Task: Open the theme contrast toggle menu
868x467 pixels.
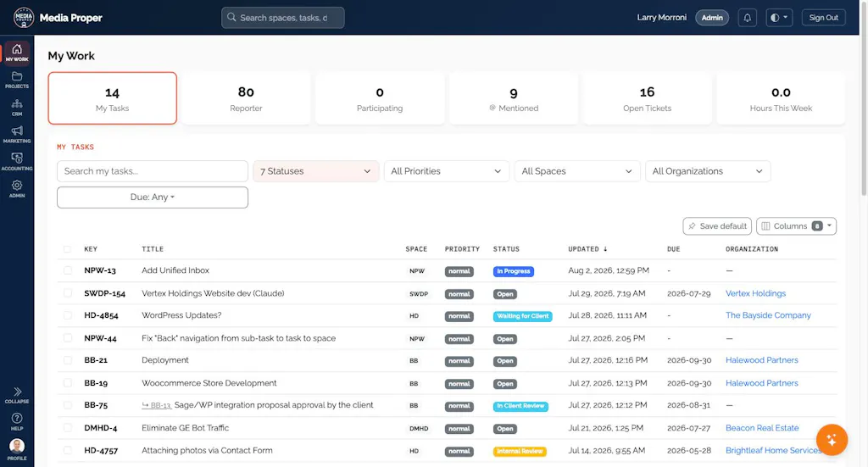Action: coord(779,18)
